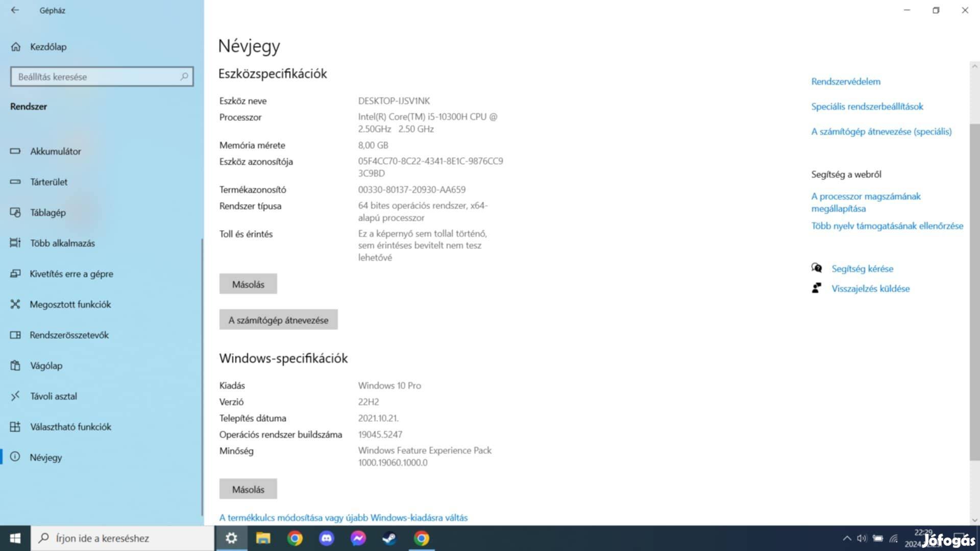Open Steam from taskbar
Screen dimensions: 980x551
pyautogui.click(x=390, y=538)
